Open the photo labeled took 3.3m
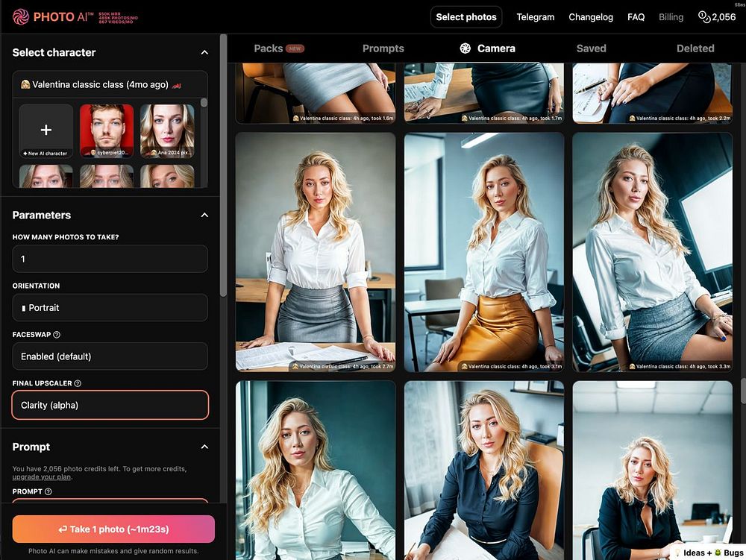 tap(652, 252)
